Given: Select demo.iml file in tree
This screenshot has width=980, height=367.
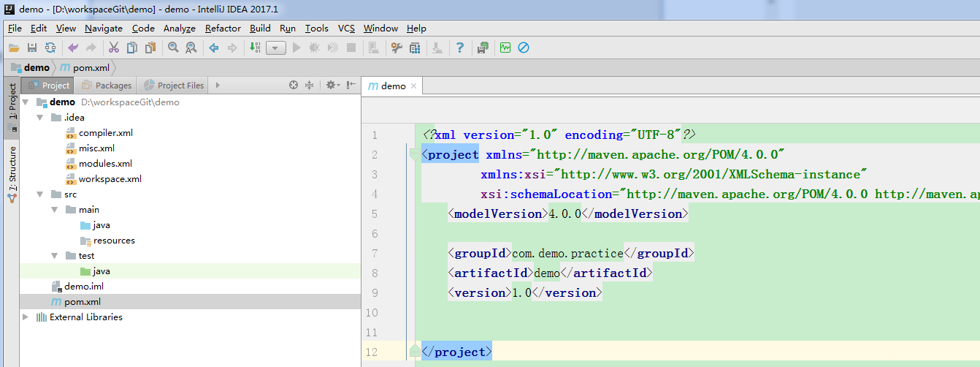Looking at the screenshot, I should click(x=77, y=287).
